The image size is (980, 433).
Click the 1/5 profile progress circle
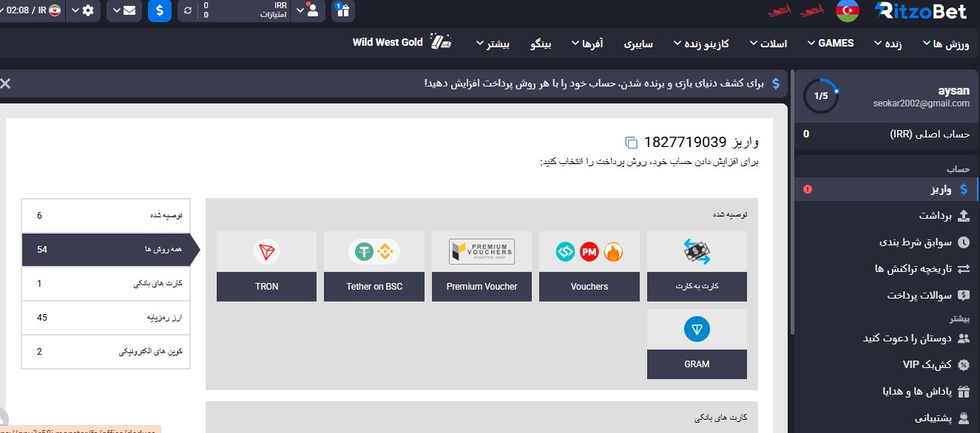[821, 96]
